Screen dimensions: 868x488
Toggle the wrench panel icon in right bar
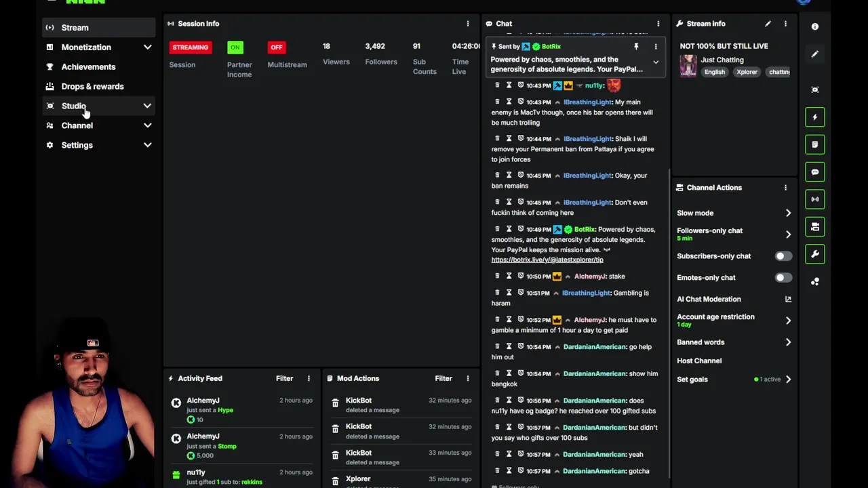coord(815,254)
